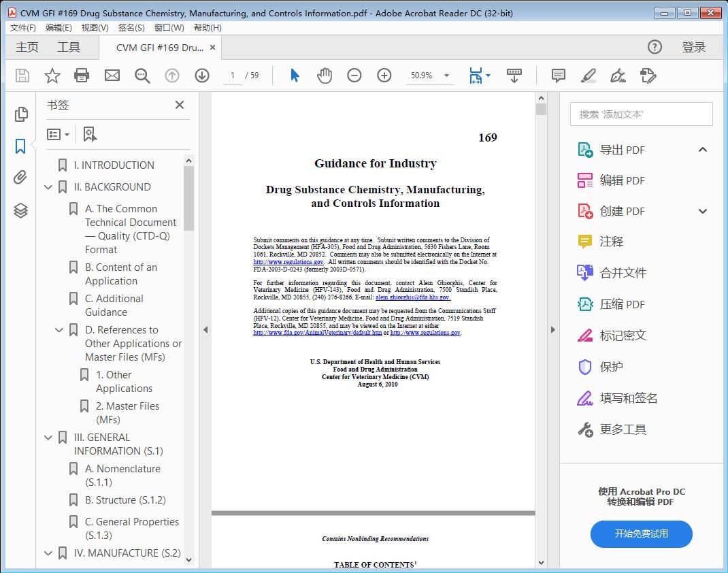Email the document via envelope icon

coord(112,76)
